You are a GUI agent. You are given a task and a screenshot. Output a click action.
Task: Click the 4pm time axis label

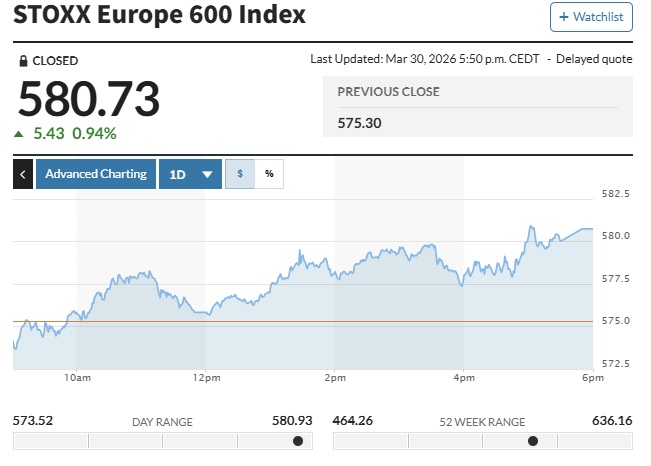tap(464, 378)
